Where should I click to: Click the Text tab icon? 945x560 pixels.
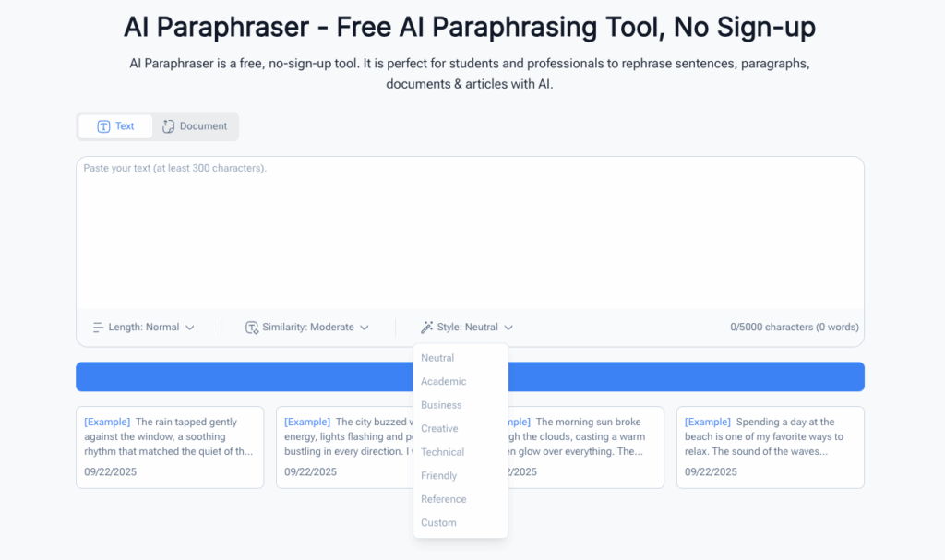[104, 126]
